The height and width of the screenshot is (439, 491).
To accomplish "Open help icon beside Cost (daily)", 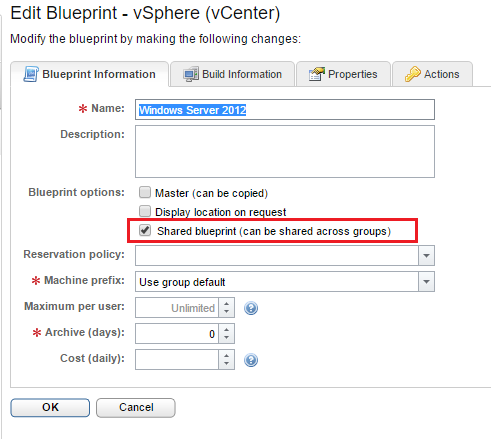I will tap(251, 360).
